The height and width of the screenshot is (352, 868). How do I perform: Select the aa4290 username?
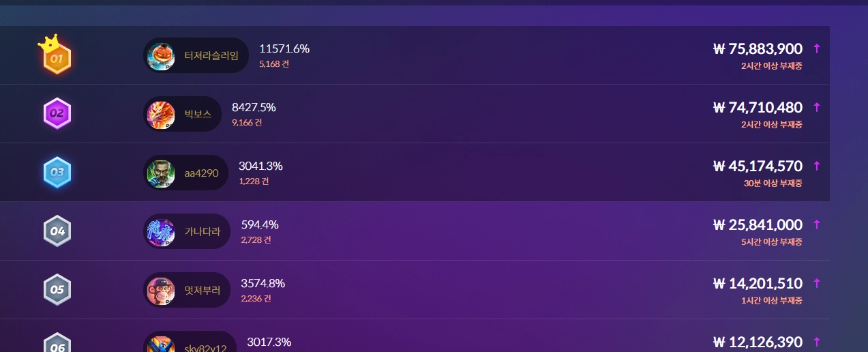[x=201, y=173]
